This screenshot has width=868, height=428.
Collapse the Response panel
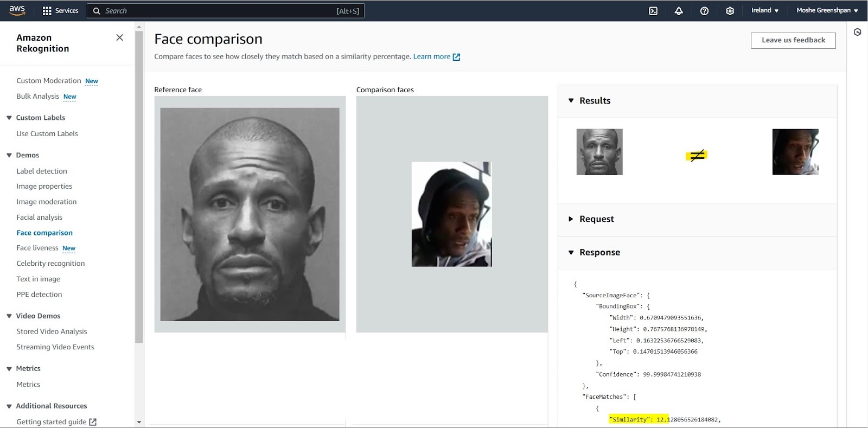tap(571, 252)
